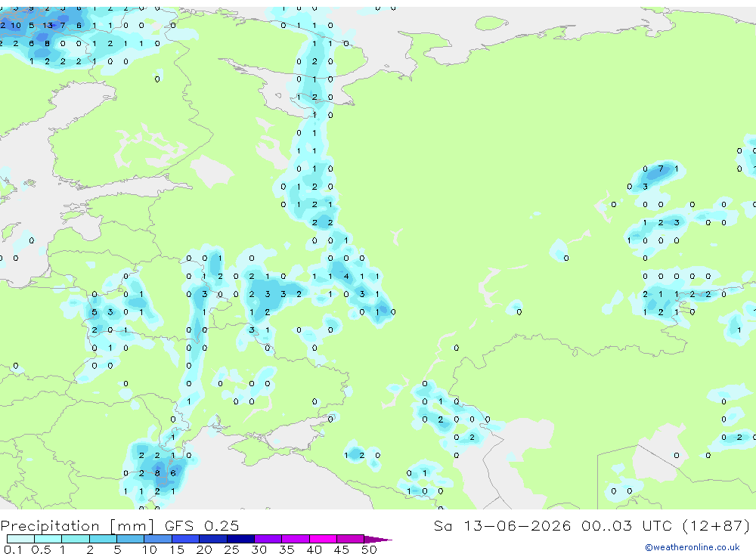The width and height of the screenshot is (756, 554).
Task: Click the legend scale number "0.1"
Action: pyautogui.click(x=13, y=549)
